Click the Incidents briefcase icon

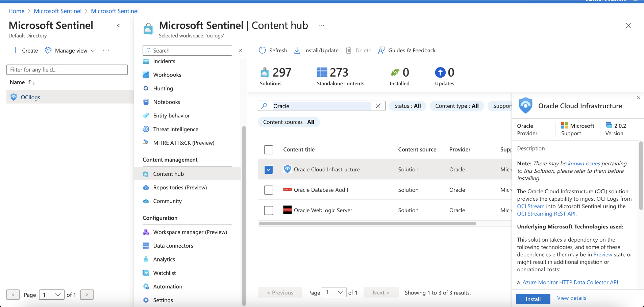click(146, 61)
